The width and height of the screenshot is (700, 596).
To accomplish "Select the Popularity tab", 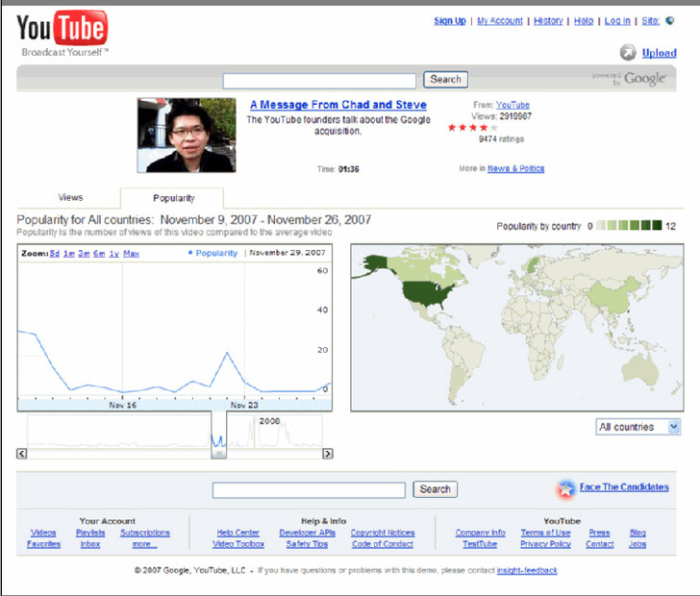I will [173, 198].
